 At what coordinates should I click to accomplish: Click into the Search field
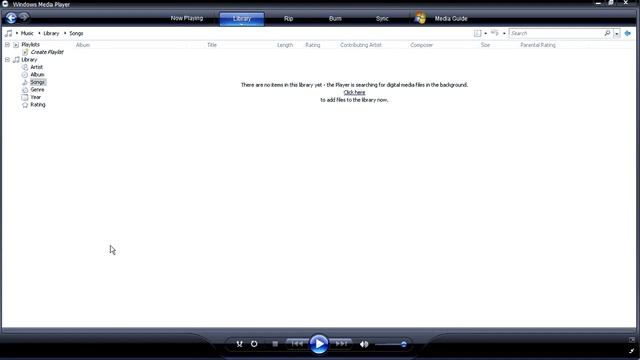(x=556, y=33)
